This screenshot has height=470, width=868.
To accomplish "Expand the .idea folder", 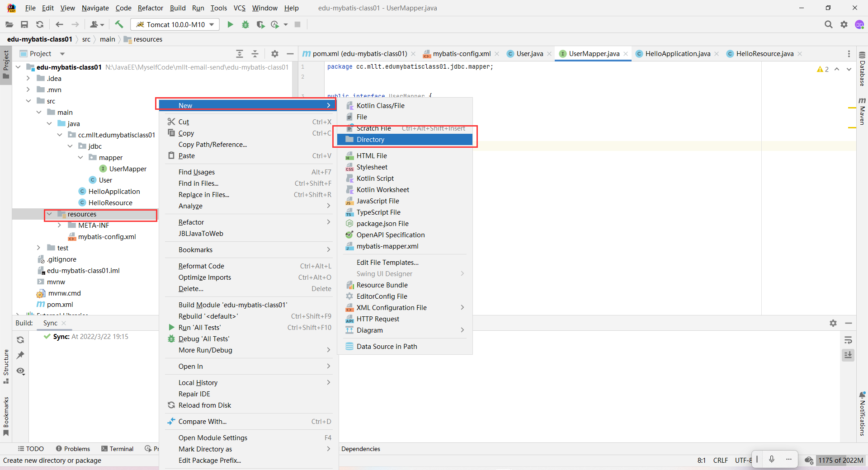I will point(28,78).
